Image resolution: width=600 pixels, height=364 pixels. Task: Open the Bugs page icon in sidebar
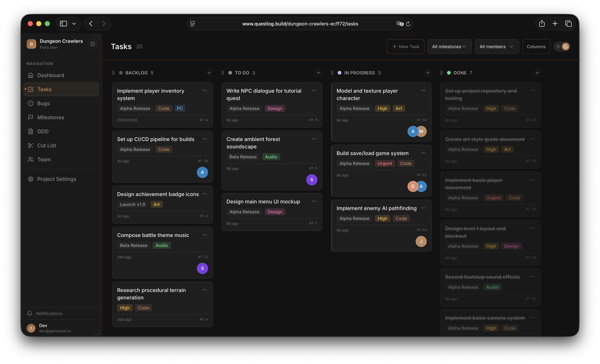[30, 103]
